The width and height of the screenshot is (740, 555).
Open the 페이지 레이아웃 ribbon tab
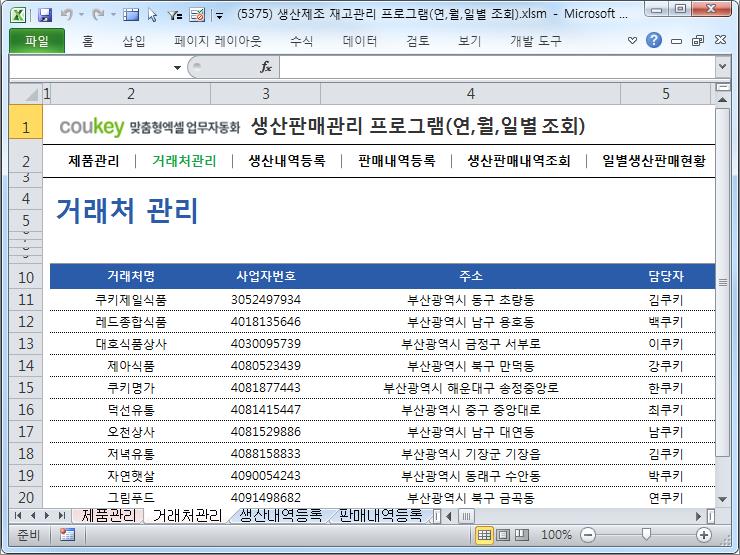(x=218, y=41)
